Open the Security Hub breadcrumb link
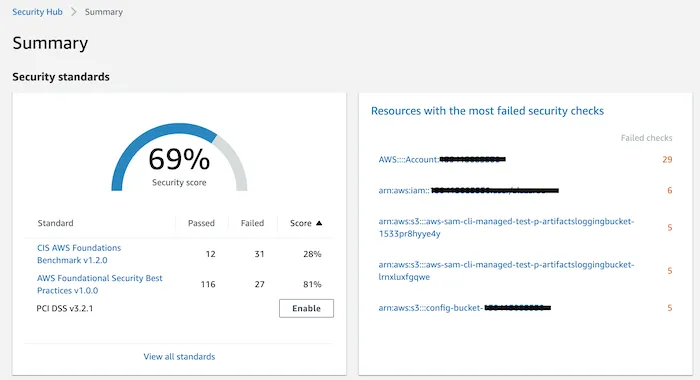This screenshot has height=380, width=700. point(37,12)
